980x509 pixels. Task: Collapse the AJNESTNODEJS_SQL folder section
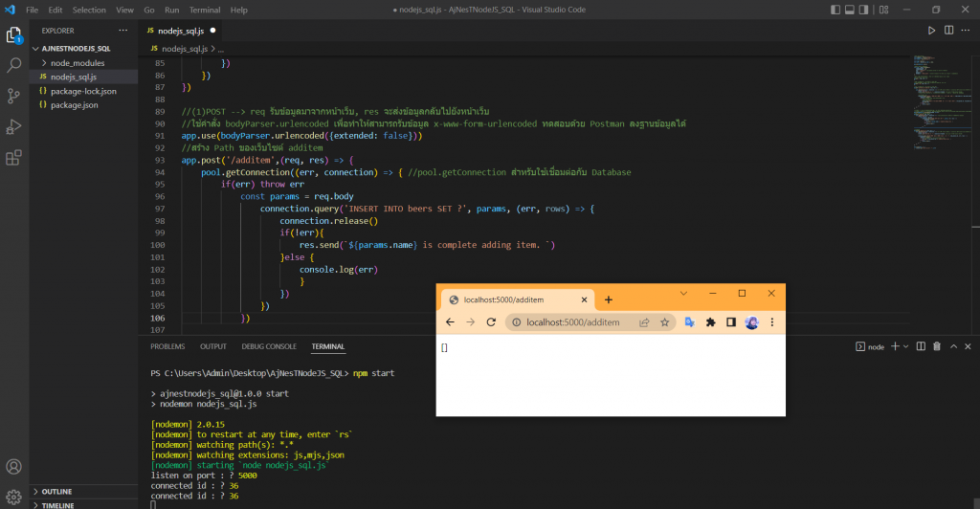click(x=84, y=48)
